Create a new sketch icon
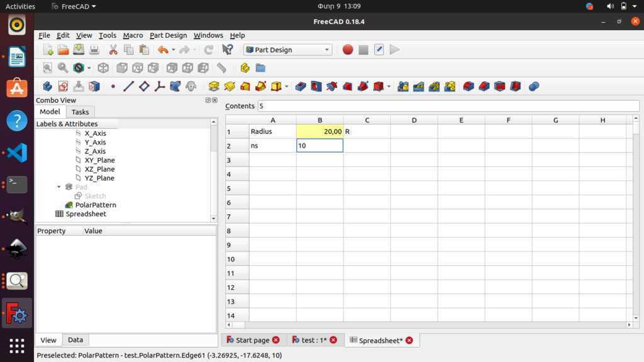The width and height of the screenshot is (644, 362). tap(64, 86)
